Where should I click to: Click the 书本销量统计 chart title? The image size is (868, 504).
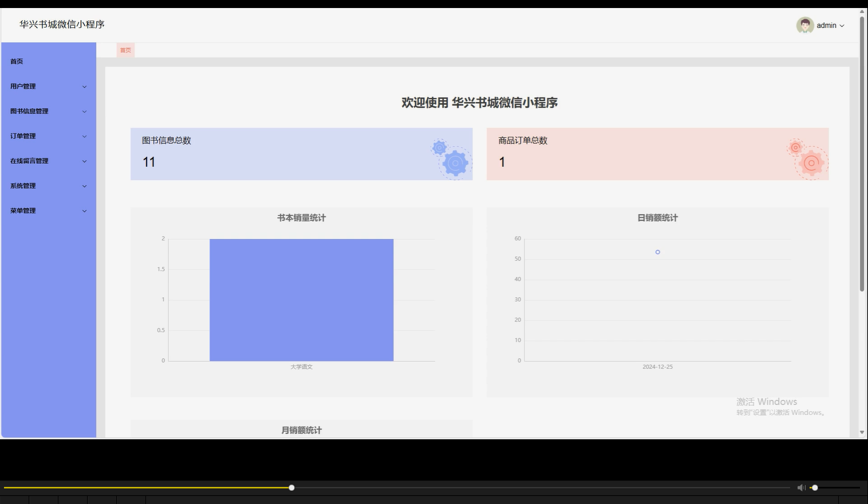coord(301,218)
